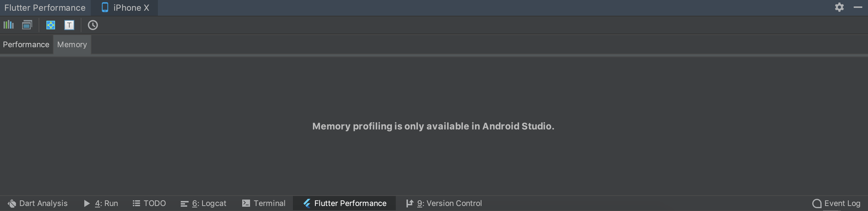Open the Event Log icon

click(x=816, y=203)
